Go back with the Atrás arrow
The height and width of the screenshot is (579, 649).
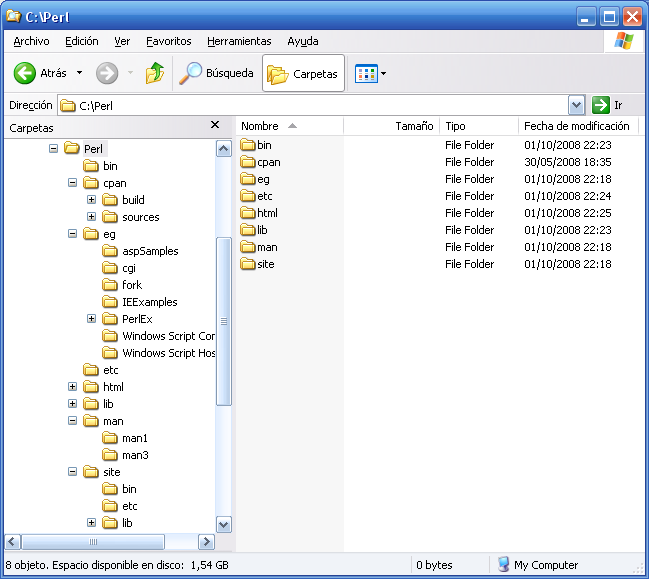(x=25, y=73)
